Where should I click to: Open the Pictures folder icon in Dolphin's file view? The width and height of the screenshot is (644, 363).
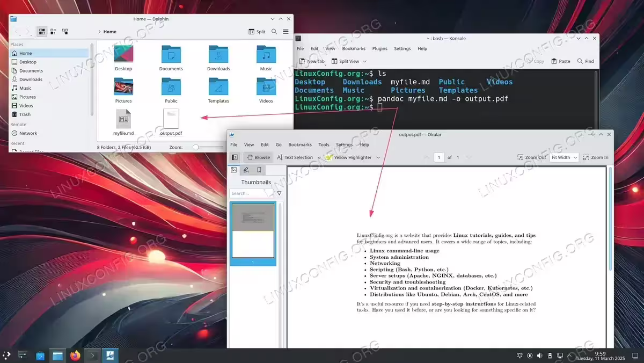[123, 87]
